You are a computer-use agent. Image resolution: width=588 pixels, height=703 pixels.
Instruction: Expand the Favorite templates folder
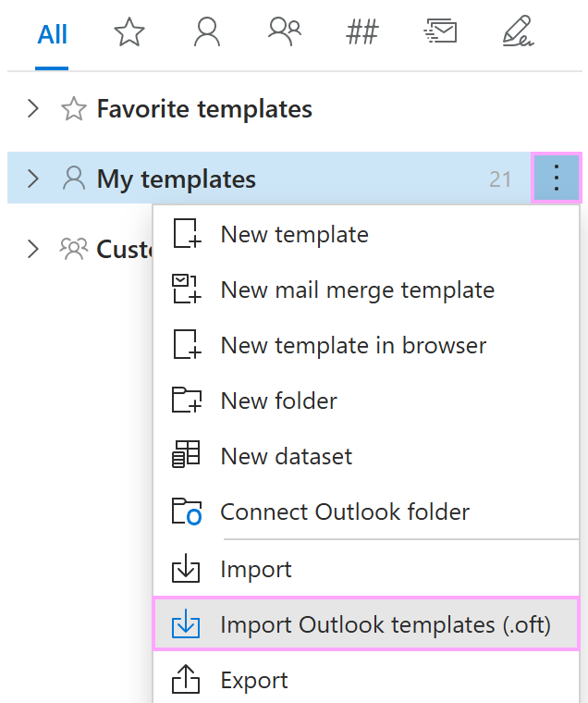33,108
